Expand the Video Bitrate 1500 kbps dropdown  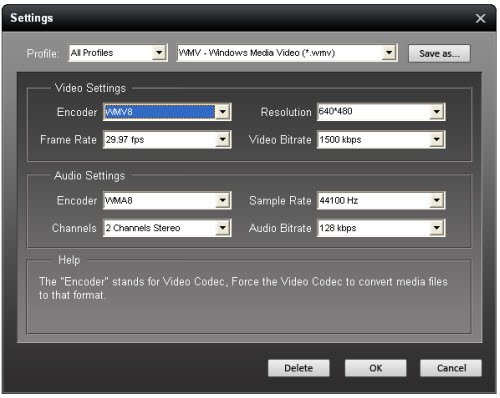(381, 139)
